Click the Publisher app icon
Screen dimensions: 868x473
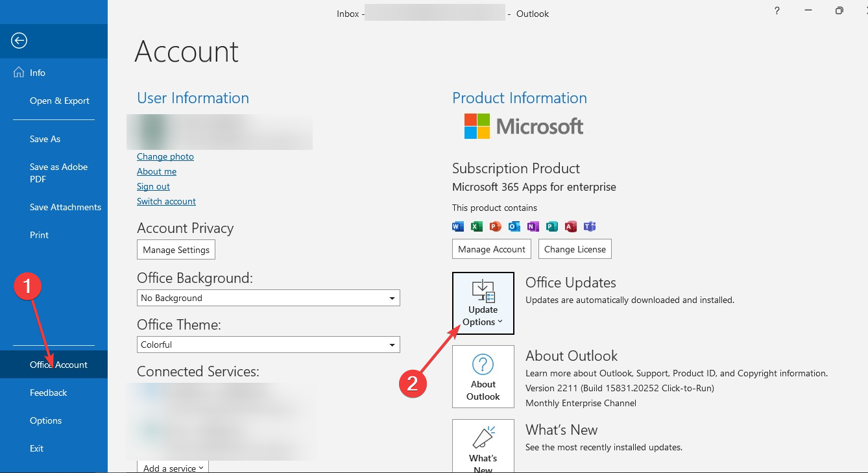point(552,226)
